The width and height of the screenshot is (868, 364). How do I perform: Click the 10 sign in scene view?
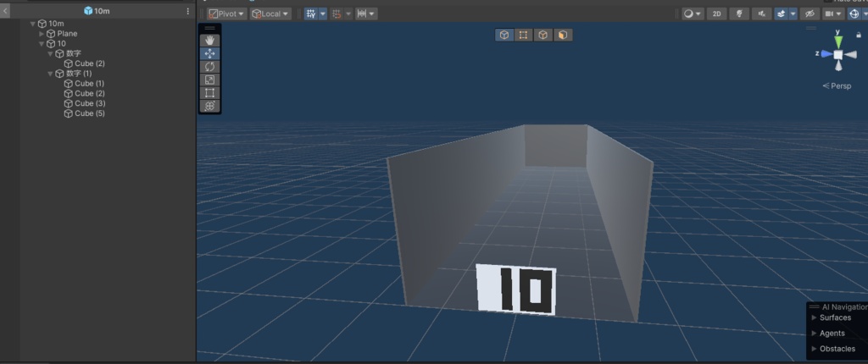tap(516, 290)
